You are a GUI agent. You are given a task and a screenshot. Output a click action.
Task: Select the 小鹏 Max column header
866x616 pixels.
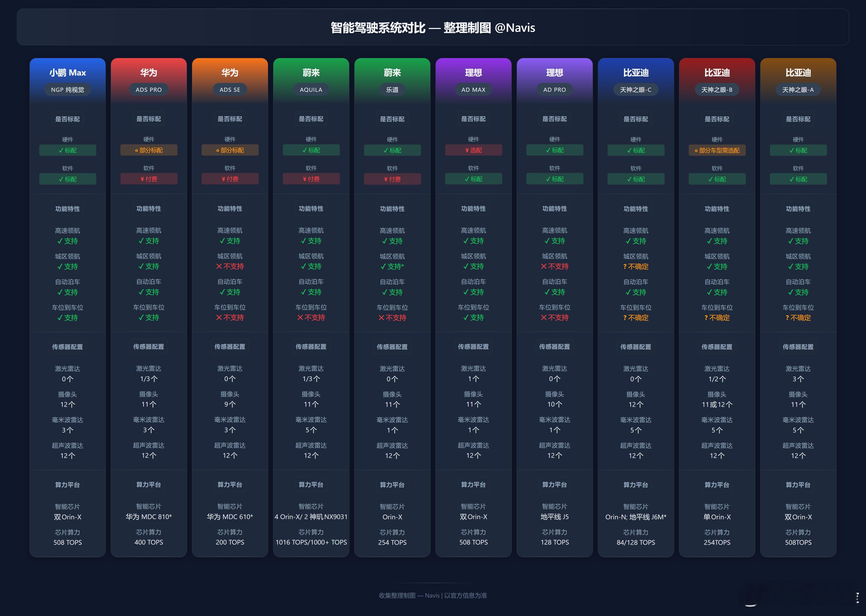(x=67, y=72)
